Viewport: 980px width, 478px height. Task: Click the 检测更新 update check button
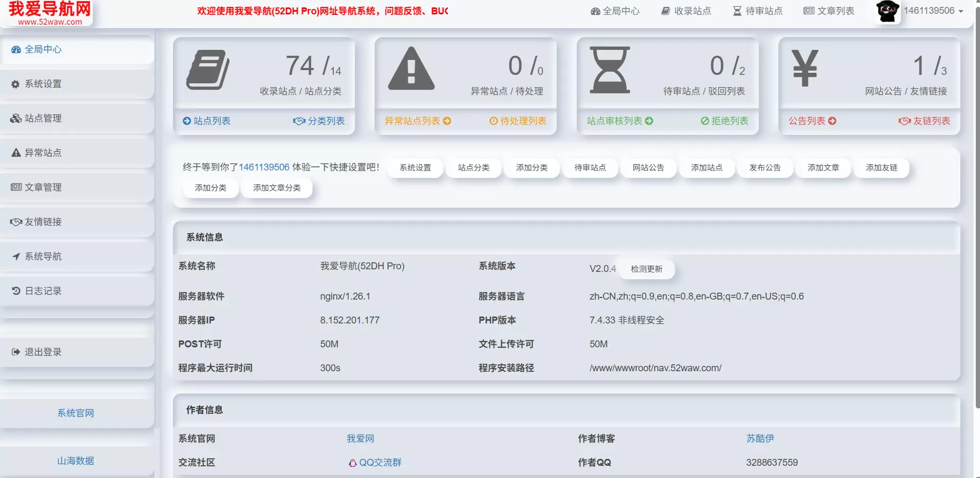coord(646,269)
